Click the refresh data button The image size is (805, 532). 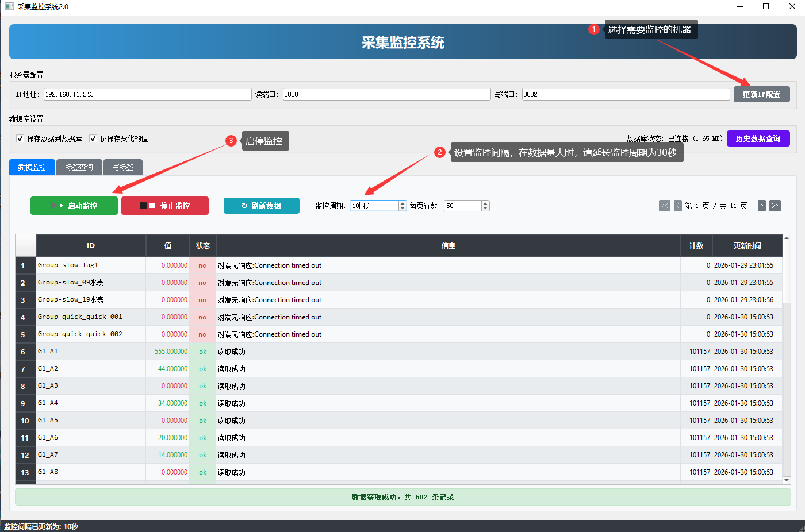(262, 206)
